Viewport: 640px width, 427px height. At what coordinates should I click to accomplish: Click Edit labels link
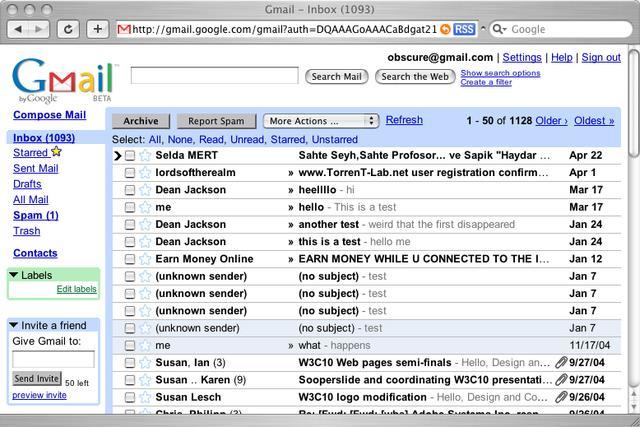click(x=77, y=289)
